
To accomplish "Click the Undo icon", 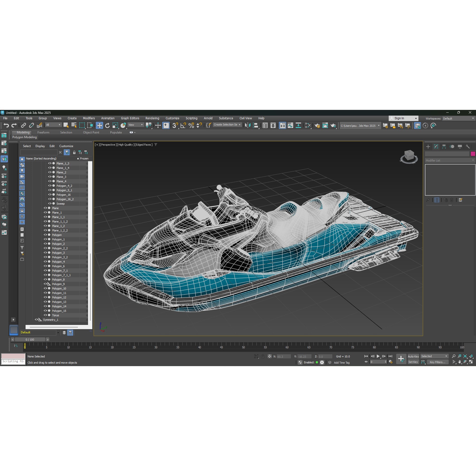I will 7,125.
